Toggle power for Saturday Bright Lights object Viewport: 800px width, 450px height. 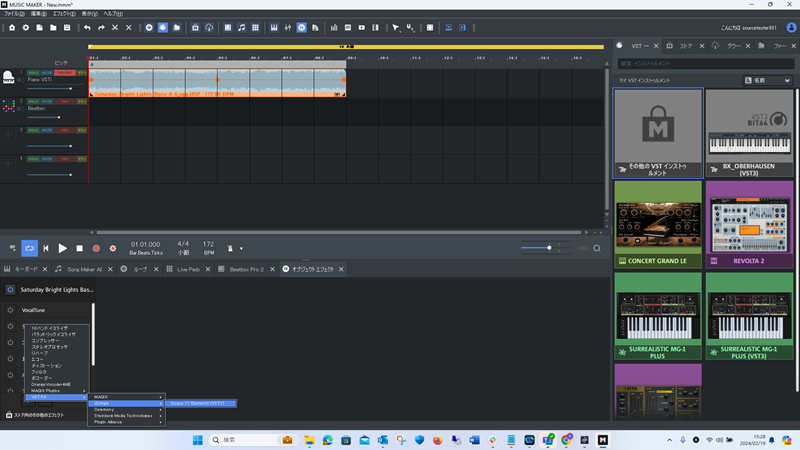pos(10,289)
